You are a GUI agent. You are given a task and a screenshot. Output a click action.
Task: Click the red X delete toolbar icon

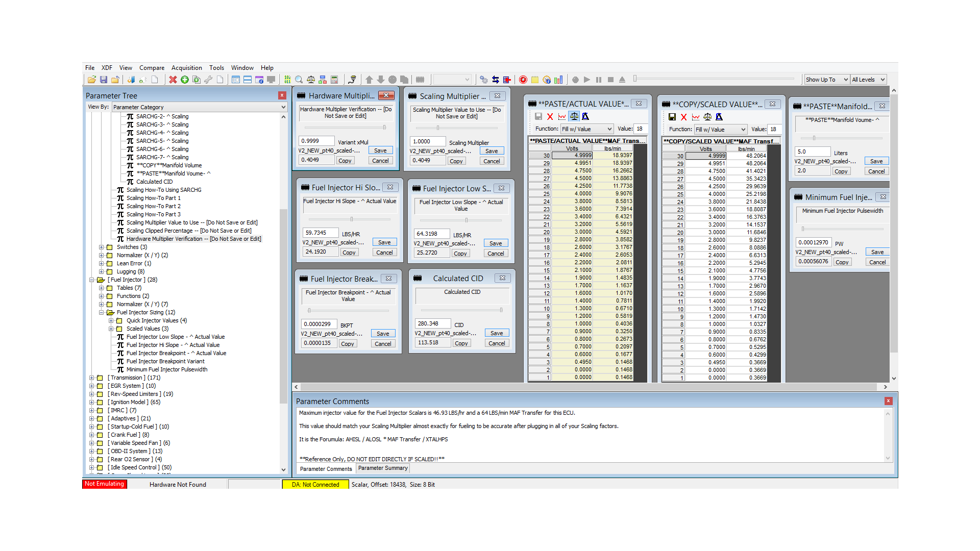click(x=173, y=80)
